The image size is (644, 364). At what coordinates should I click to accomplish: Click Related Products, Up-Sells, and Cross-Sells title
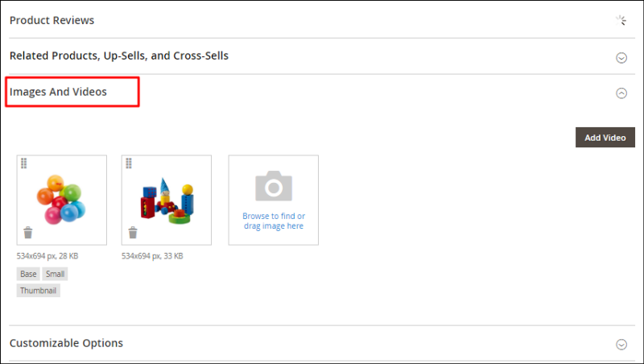119,56
